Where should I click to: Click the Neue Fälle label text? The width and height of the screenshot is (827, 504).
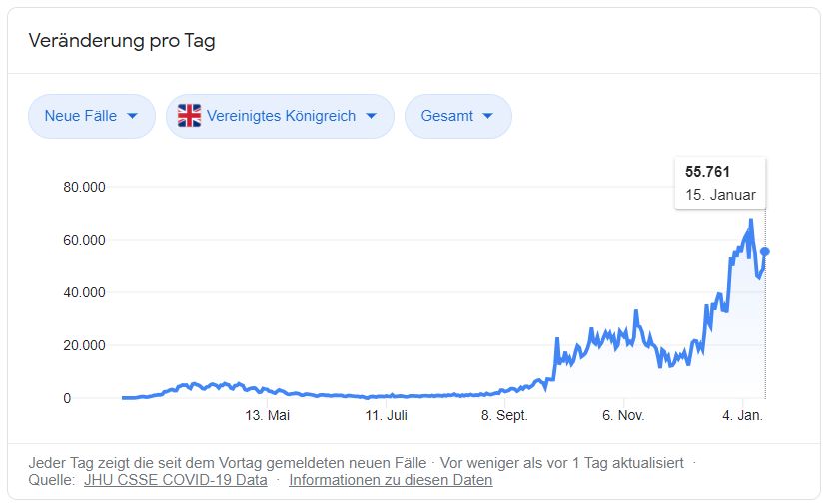click(x=81, y=116)
